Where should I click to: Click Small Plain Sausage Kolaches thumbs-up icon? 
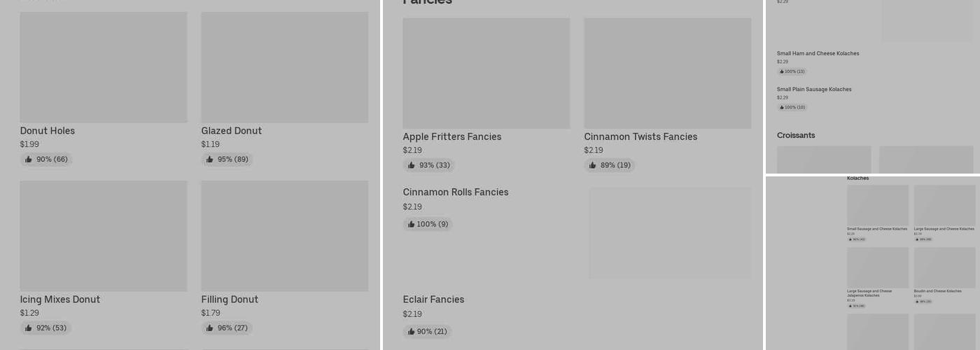tap(782, 108)
